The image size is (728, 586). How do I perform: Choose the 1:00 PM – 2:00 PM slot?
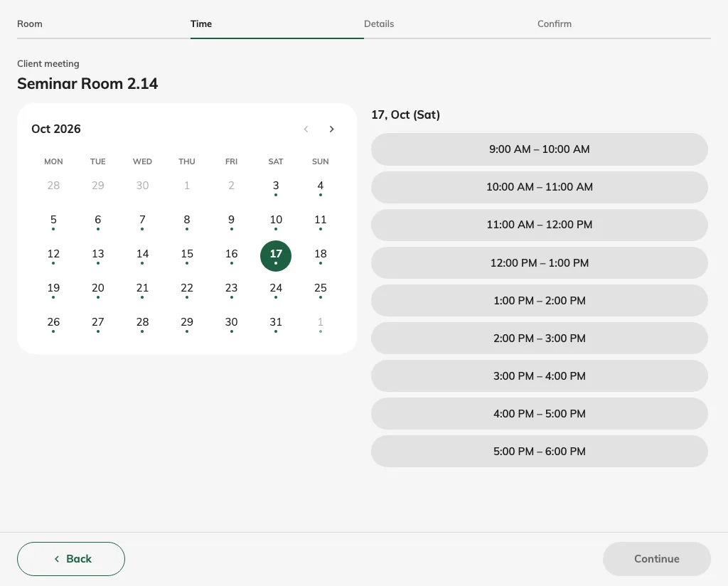540,300
